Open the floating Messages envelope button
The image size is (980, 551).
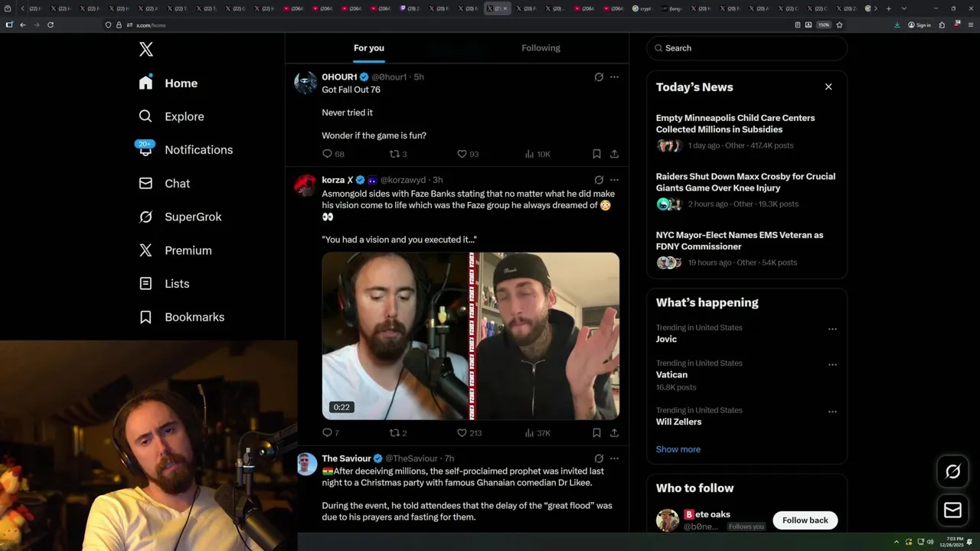[953, 510]
